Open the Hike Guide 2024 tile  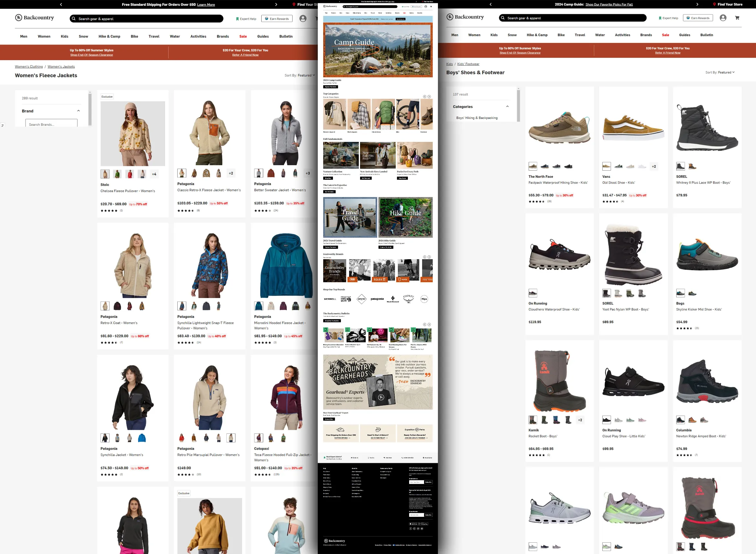click(x=405, y=217)
